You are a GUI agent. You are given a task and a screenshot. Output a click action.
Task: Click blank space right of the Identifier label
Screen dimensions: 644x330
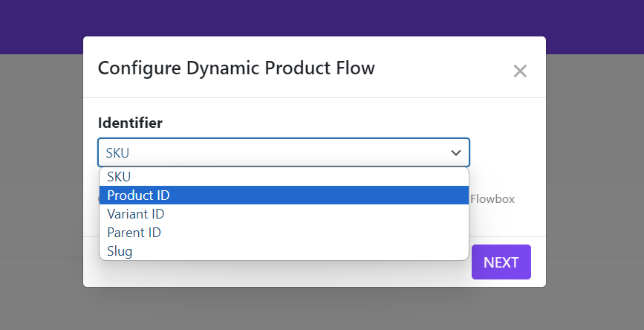click(x=334, y=123)
